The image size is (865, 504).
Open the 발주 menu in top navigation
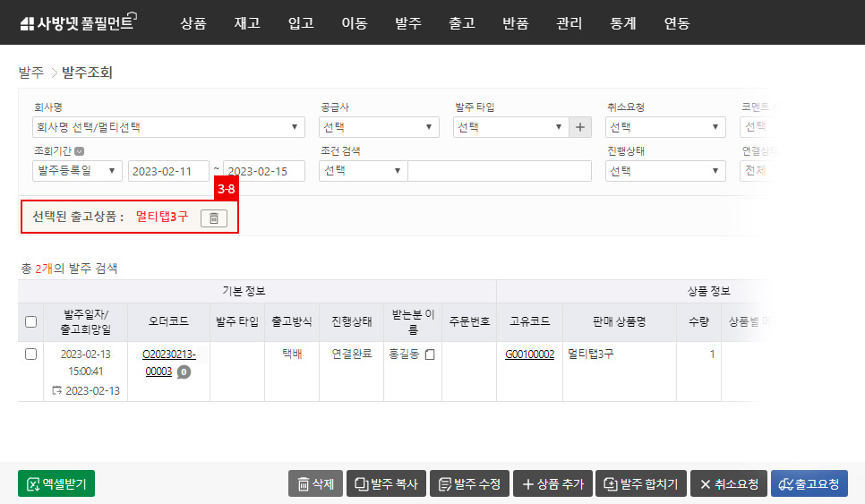407,23
